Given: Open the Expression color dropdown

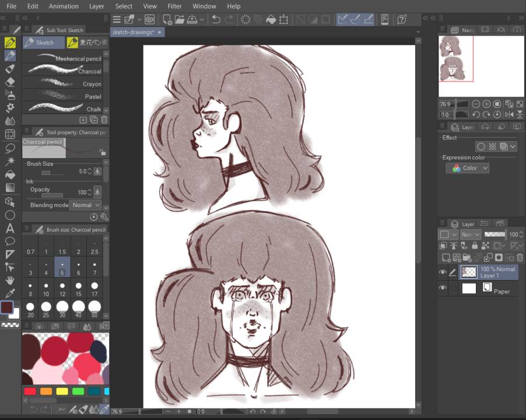Looking at the screenshot, I should pos(467,168).
